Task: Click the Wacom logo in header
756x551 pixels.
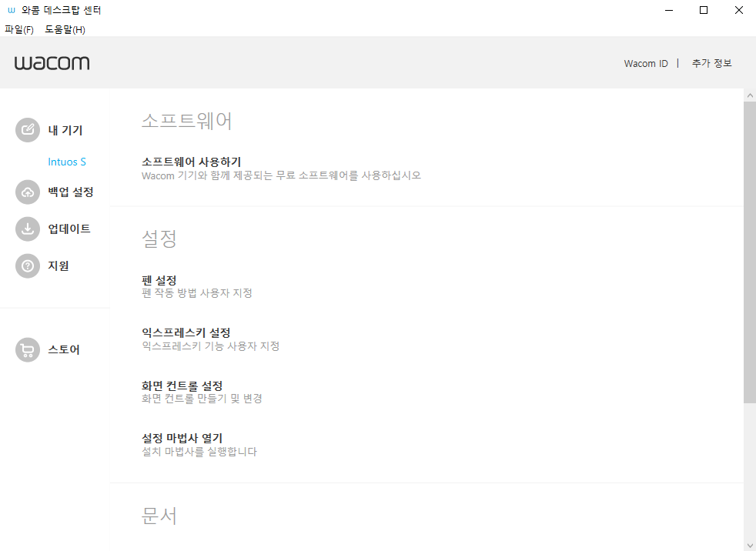Action: coord(52,63)
